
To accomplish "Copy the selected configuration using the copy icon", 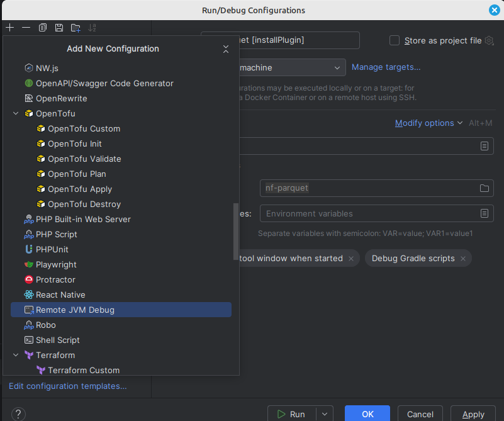I will [x=42, y=28].
